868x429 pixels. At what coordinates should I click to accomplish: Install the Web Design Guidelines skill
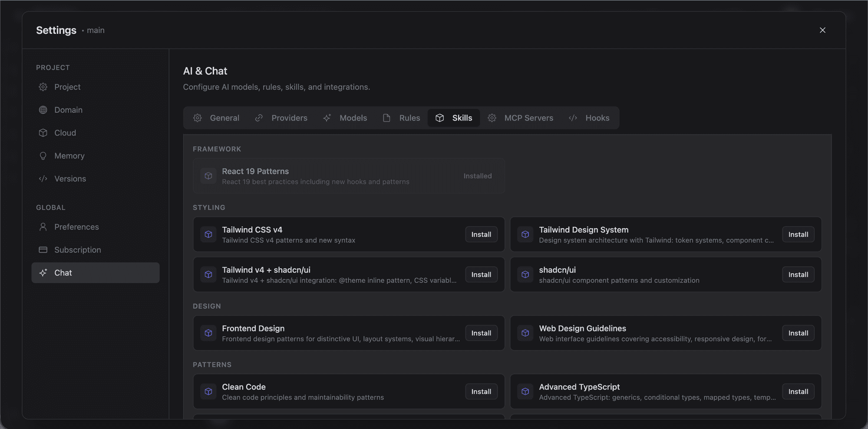(798, 333)
